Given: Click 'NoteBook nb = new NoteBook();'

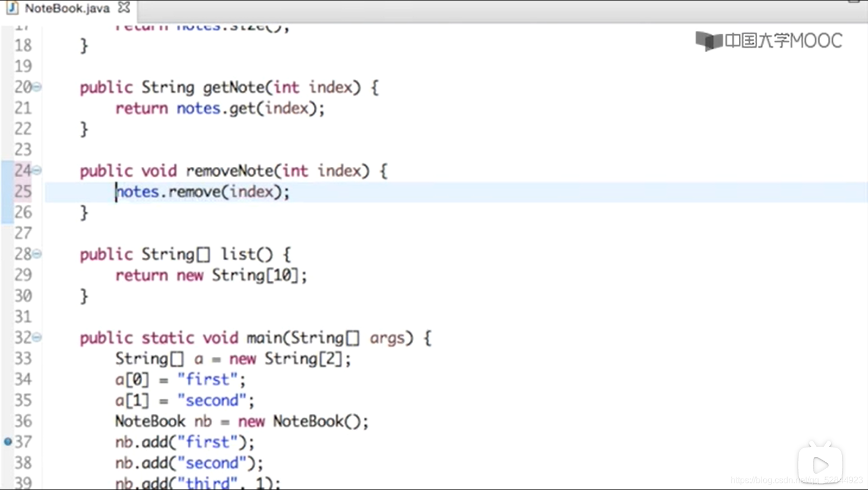Looking at the screenshot, I should click(x=242, y=421).
